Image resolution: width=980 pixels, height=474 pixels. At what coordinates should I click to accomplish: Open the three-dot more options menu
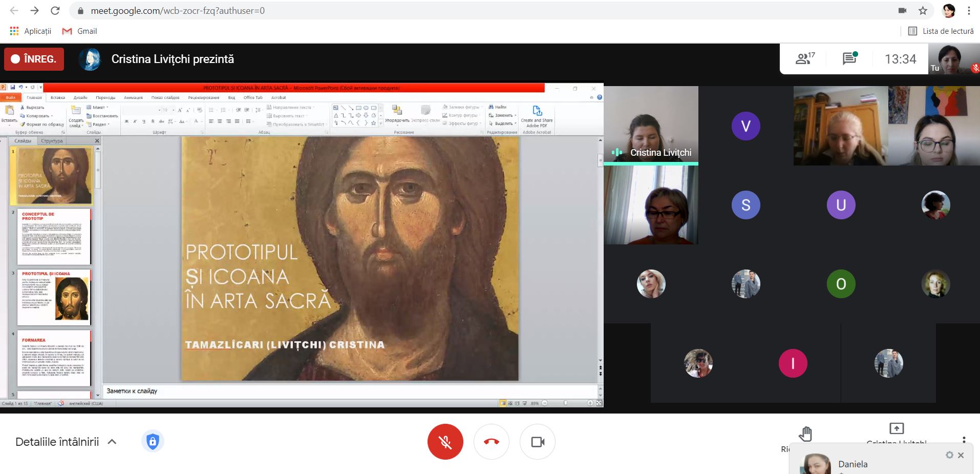coord(964,440)
